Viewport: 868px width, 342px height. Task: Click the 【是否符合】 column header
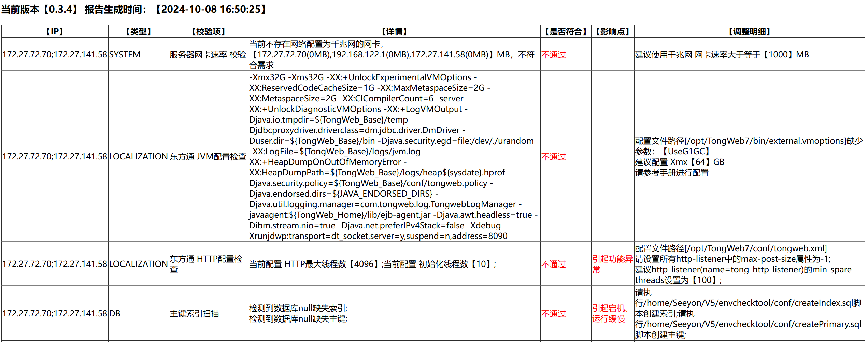coord(566,32)
